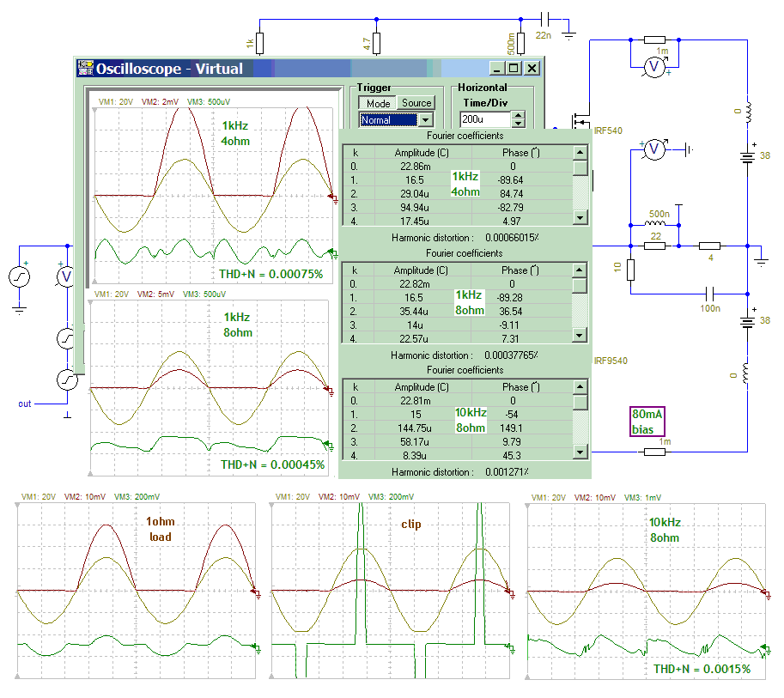The image size is (784, 698).
Task: Select the 22n capacitor
Action: pyautogui.click(x=545, y=20)
